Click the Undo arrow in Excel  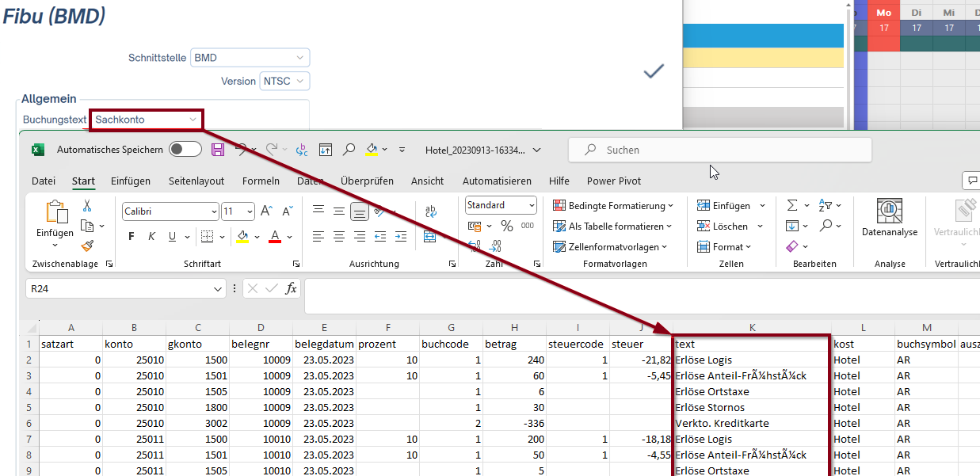coord(242,149)
